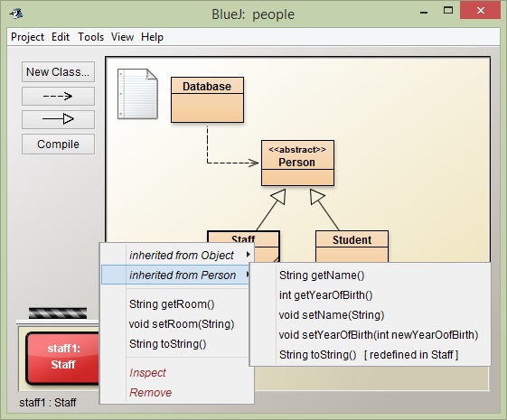507x420 pixels.
Task: Click the dashed uses-arrow button
Action: click(x=58, y=96)
